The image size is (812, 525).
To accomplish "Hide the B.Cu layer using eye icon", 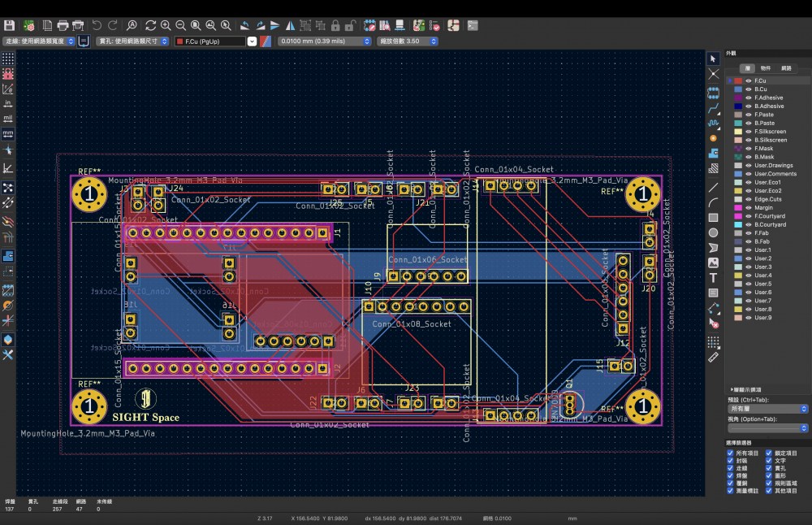I will click(x=749, y=89).
